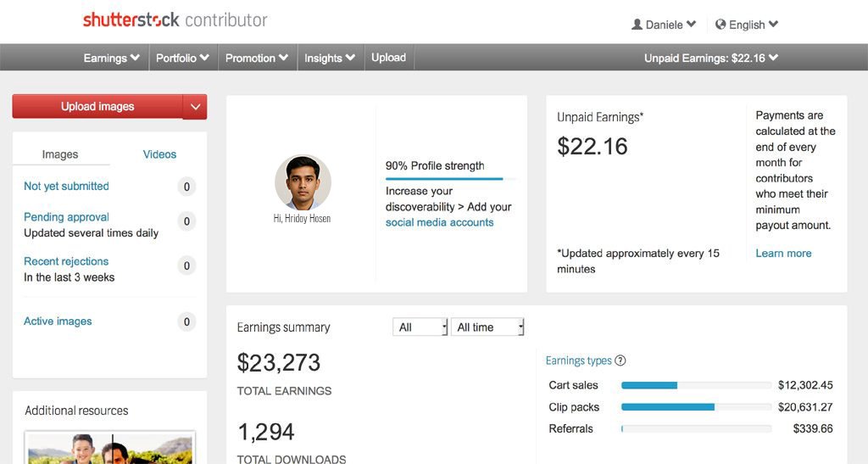
Task: Click the Shutterstock contributor logo
Action: 175,20
